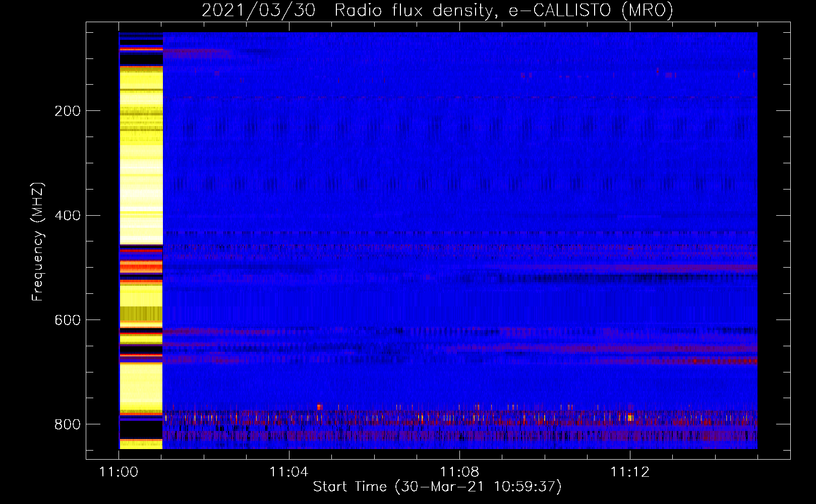The width and height of the screenshot is (816, 504).
Task: Click the 11:00 time tick label
Action: pos(119,472)
